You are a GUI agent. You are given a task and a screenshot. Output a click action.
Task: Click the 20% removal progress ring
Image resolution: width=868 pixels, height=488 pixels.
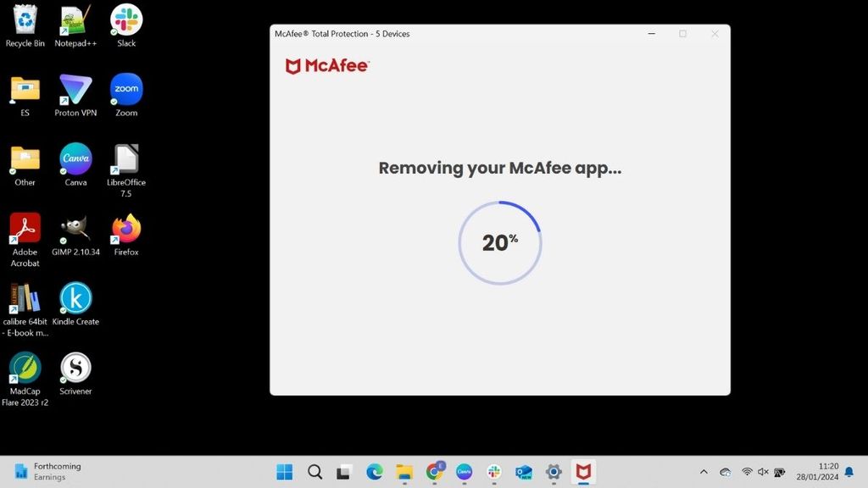pos(499,242)
